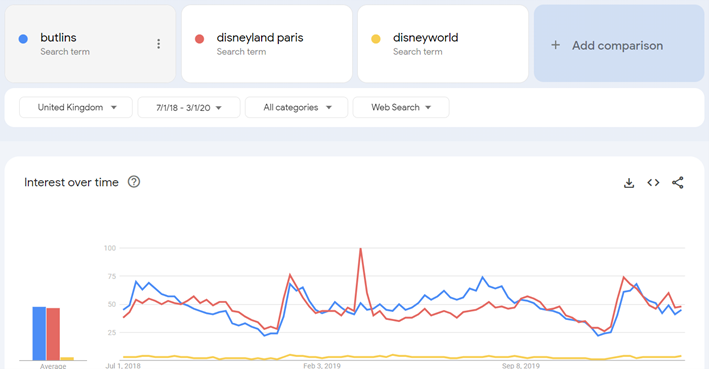Viewport: 709px width, 369px height.
Task: Open the Interest over time help icon
Action: (x=134, y=182)
